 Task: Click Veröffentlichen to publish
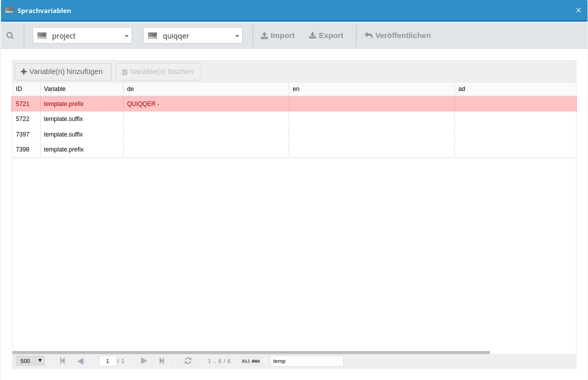pyautogui.click(x=397, y=35)
